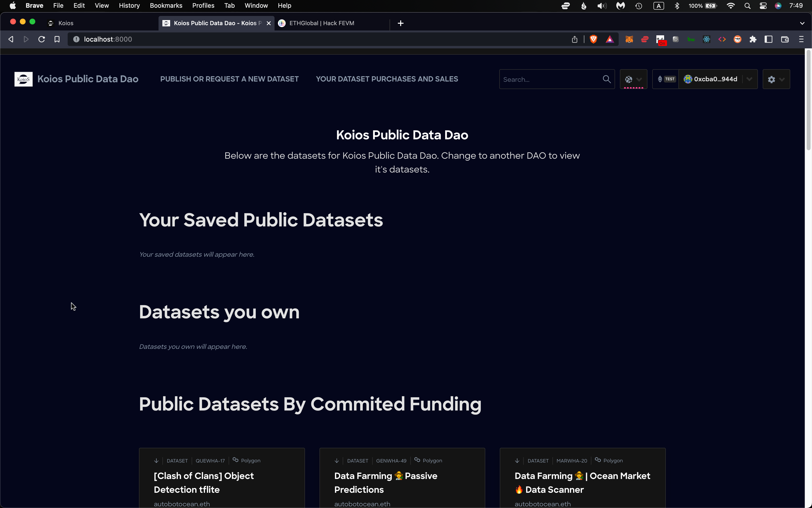812x508 pixels.
Task: Open Brave Rewards triangle icon
Action: click(609, 39)
